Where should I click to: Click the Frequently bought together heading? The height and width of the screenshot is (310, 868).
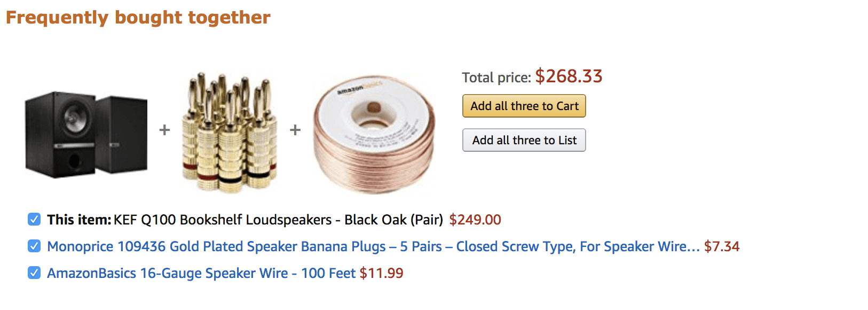[138, 18]
